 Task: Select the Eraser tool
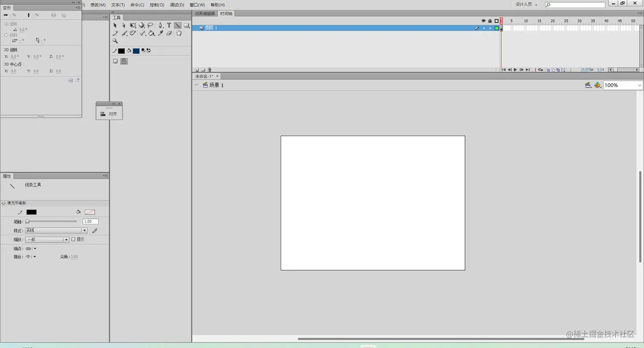click(x=169, y=33)
